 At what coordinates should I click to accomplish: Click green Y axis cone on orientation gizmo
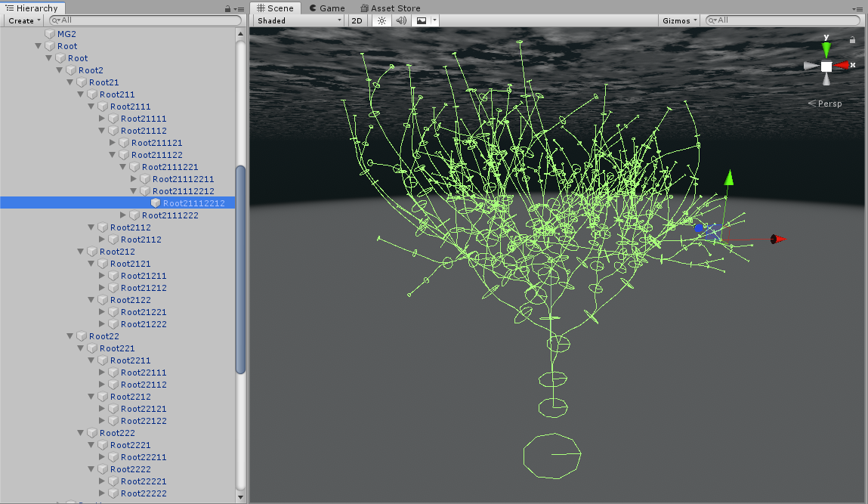(826, 49)
